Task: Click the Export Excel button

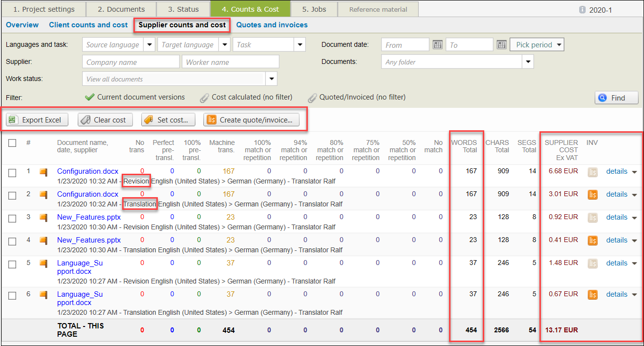Action: point(37,120)
